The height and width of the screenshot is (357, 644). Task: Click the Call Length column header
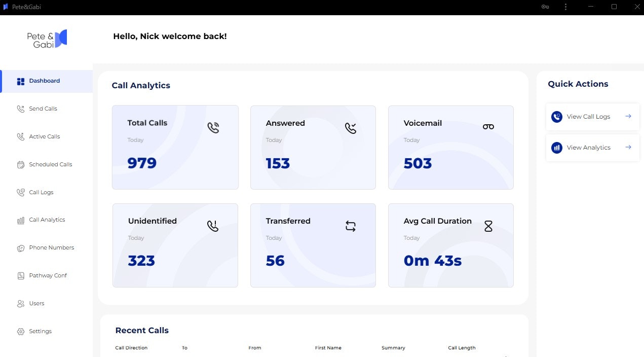(x=462, y=348)
